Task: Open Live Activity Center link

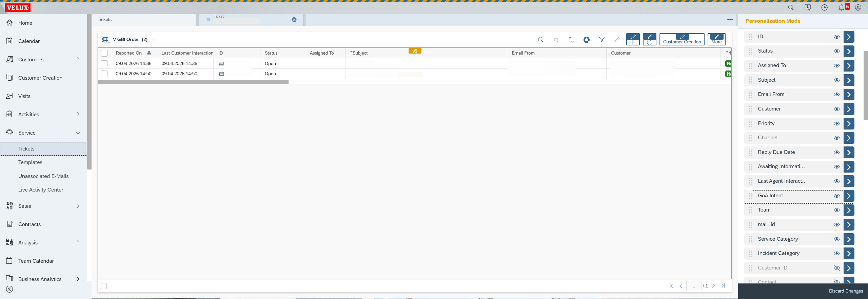Action: 41,190
